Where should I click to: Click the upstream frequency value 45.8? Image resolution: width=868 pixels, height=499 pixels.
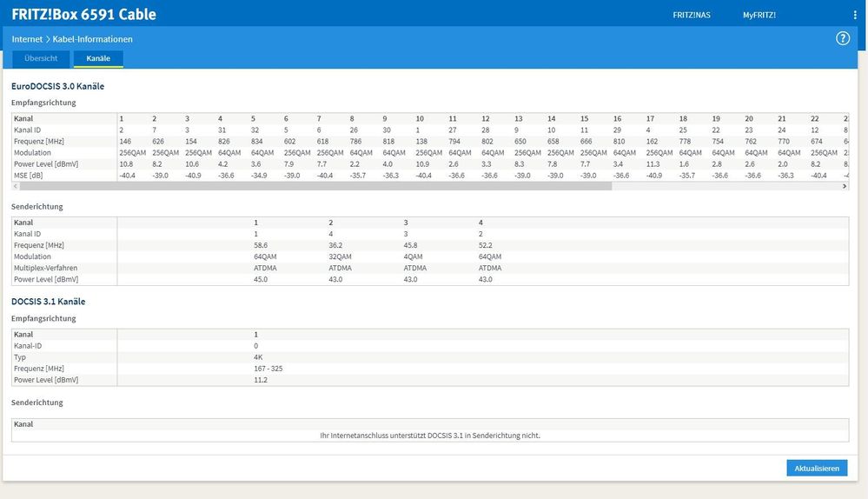coord(410,245)
